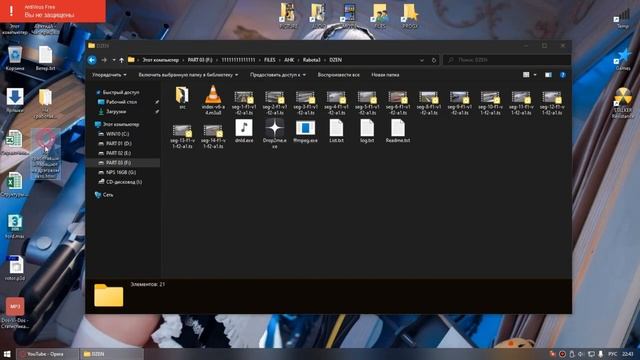The image size is (640, 360).
Task: Select the seg-4-f1-v1-f2-a1.ts video file
Action: 336,97
